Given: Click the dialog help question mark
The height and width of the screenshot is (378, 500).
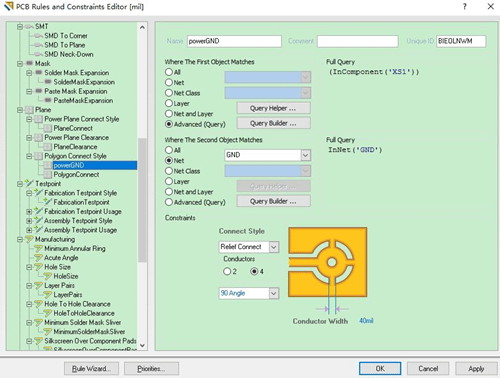Looking at the screenshot, I should click(465, 6).
